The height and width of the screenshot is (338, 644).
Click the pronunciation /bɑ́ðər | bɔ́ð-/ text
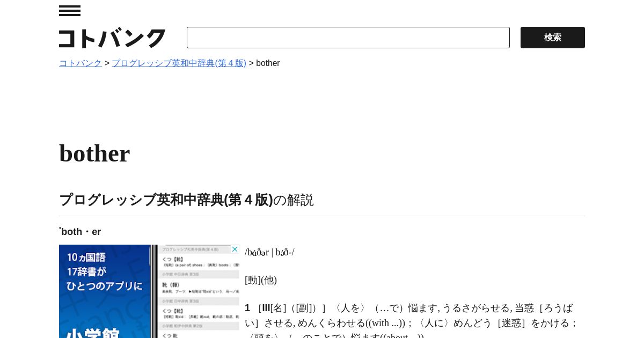click(269, 252)
